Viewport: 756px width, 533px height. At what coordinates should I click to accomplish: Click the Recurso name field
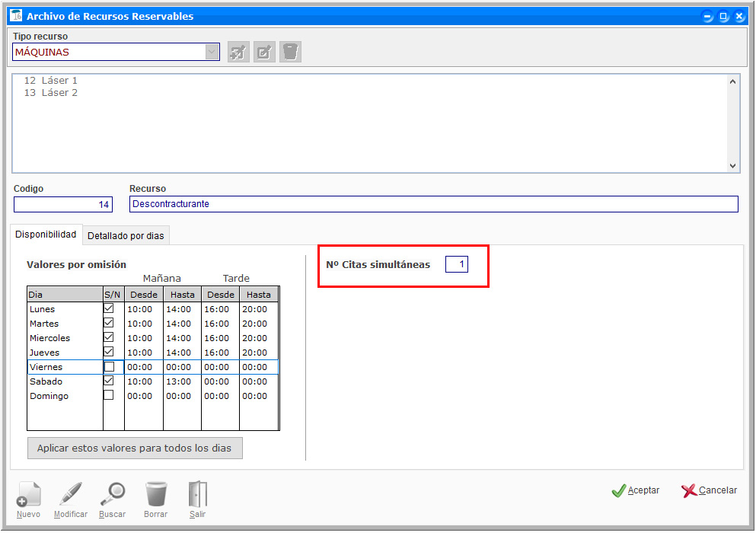(x=433, y=204)
